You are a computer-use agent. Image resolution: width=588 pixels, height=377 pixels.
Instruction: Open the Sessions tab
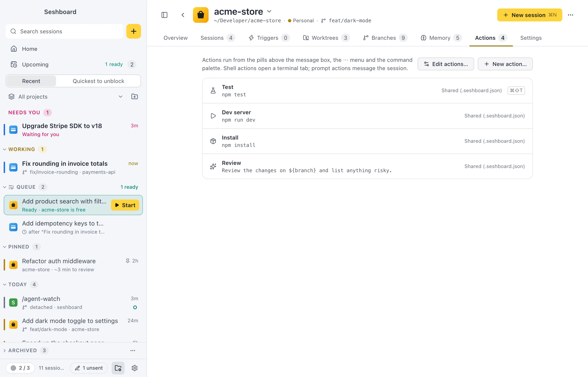(218, 38)
